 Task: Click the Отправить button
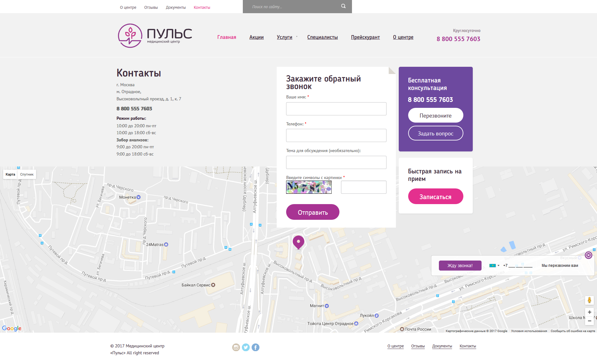pyautogui.click(x=313, y=212)
